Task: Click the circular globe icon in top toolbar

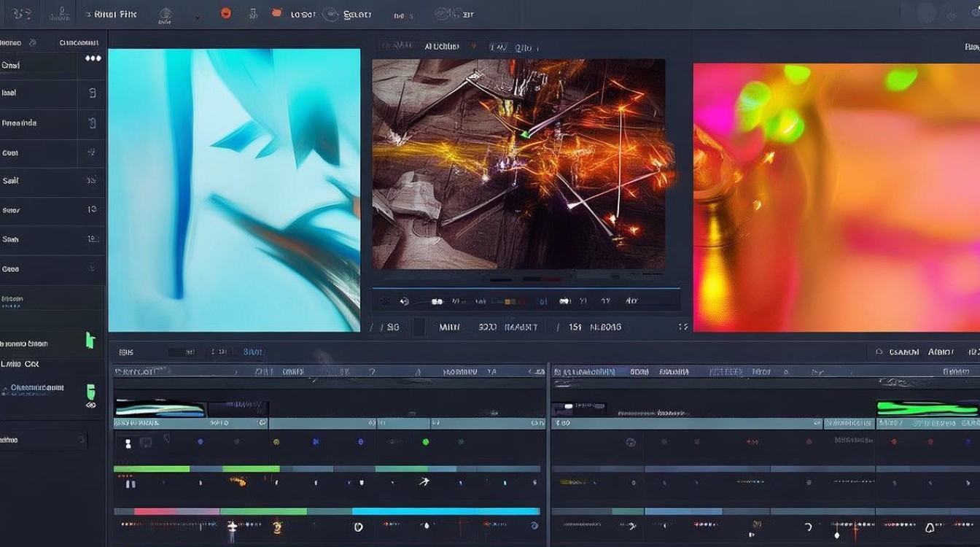Action: click(x=330, y=13)
